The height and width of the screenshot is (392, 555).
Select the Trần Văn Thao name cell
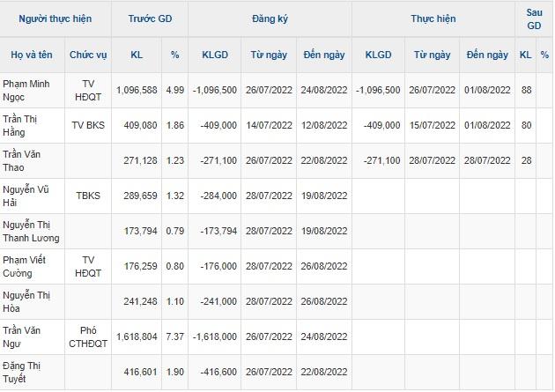pos(33,160)
